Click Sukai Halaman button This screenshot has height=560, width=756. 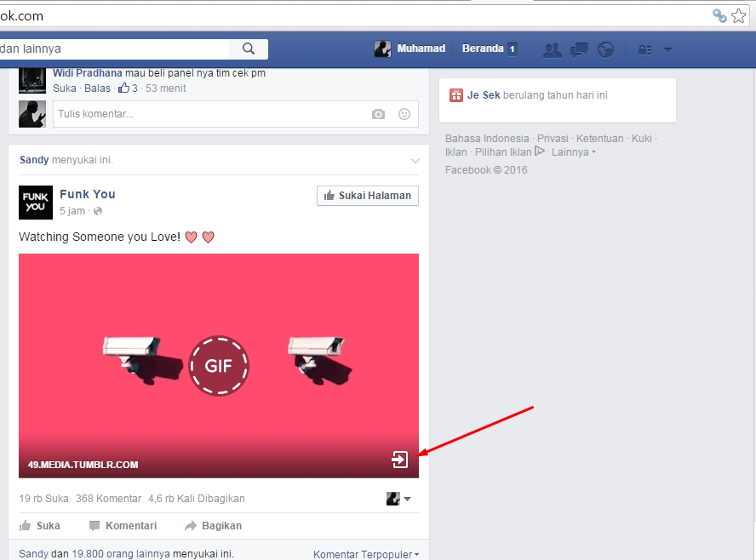[368, 196]
